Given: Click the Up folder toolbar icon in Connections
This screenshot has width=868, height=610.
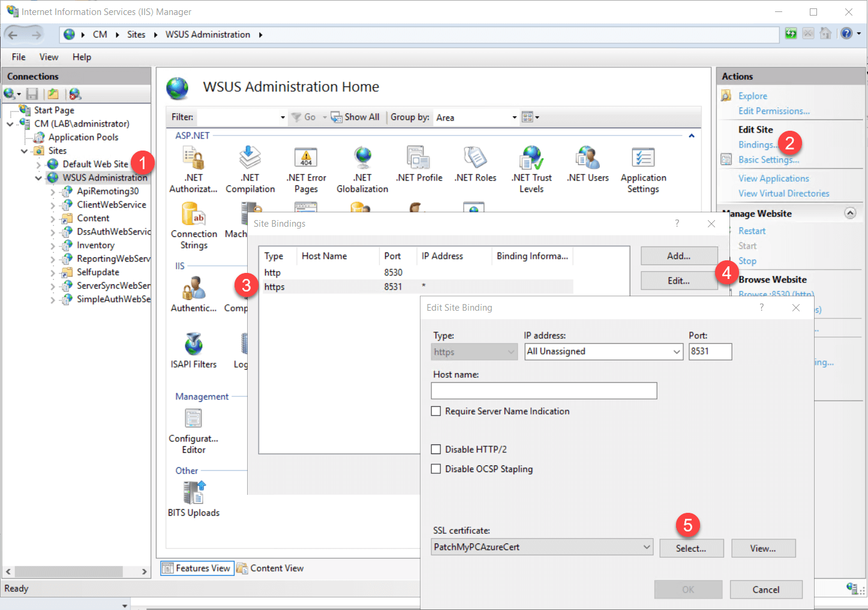Looking at the screenshot, I should (x=53, y=94).
